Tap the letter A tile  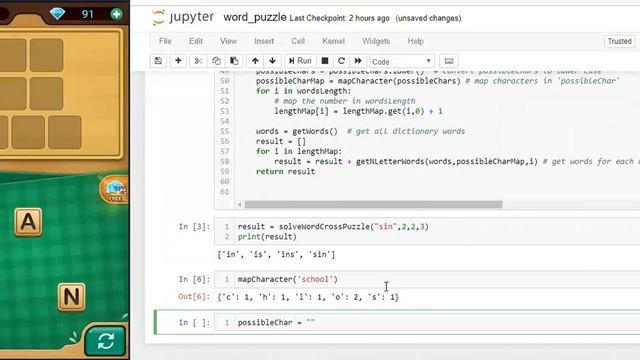[x=28, y=222]
